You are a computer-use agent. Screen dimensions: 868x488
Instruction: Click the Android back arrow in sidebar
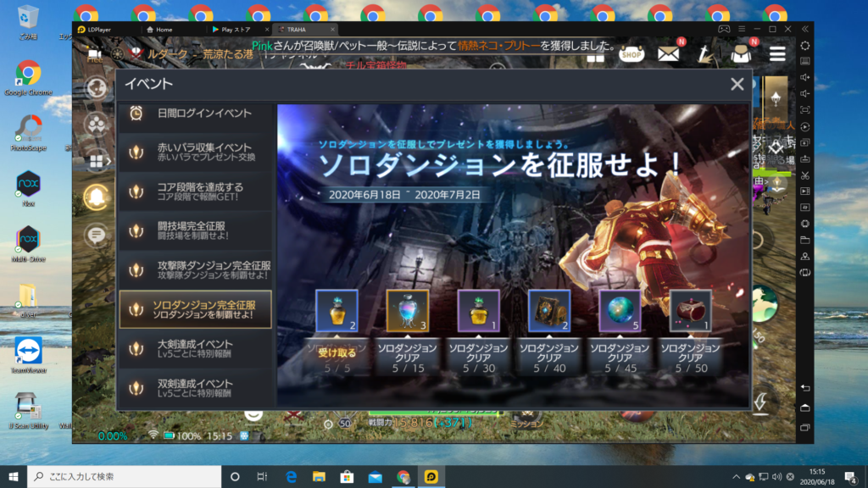point(805,388)
